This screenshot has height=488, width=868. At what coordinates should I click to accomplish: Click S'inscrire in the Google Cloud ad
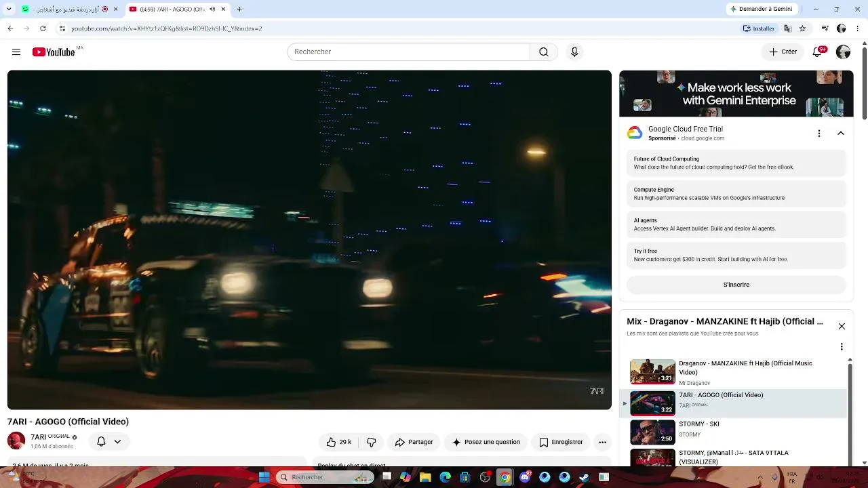736,285
